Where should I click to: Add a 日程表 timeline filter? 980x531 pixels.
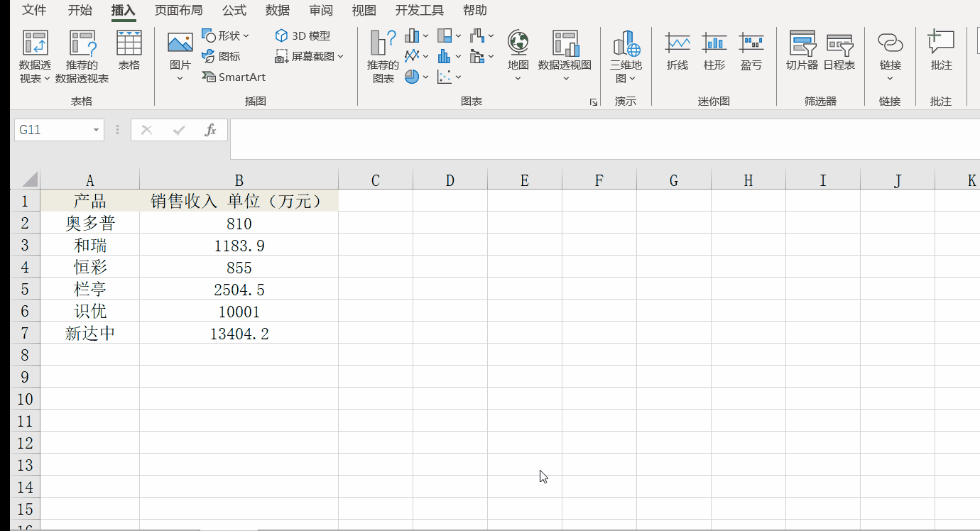coord(839,44)
